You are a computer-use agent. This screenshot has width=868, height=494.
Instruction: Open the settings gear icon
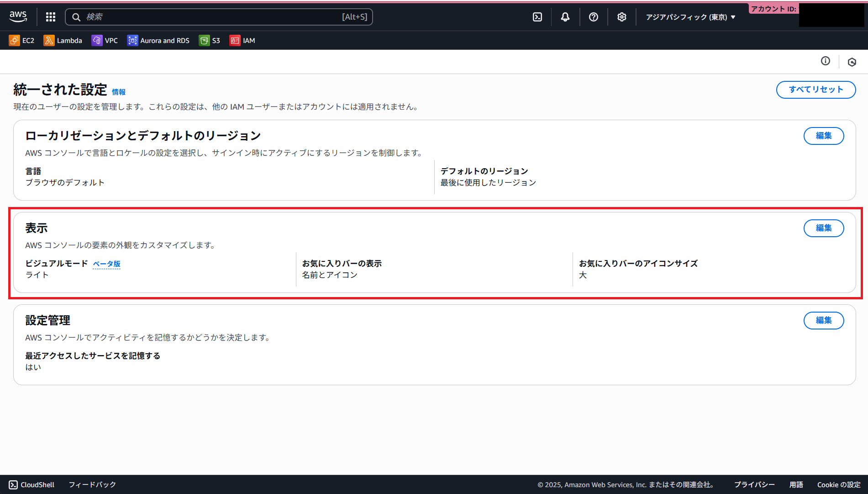click(x=622, y=17)
